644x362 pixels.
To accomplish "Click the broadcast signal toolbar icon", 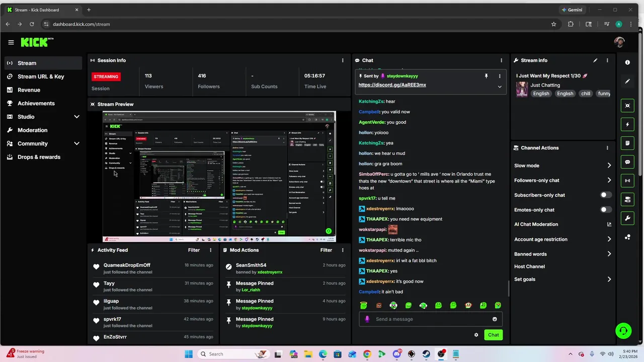I will coord(627,180).
